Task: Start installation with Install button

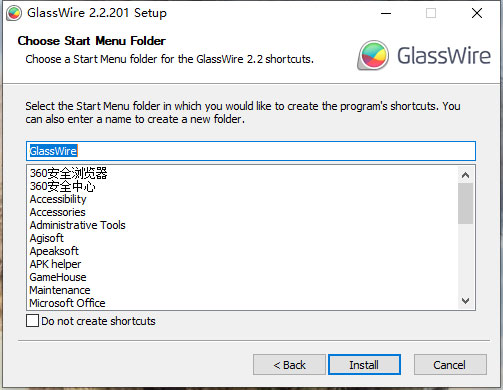Action: click(364, 365)
